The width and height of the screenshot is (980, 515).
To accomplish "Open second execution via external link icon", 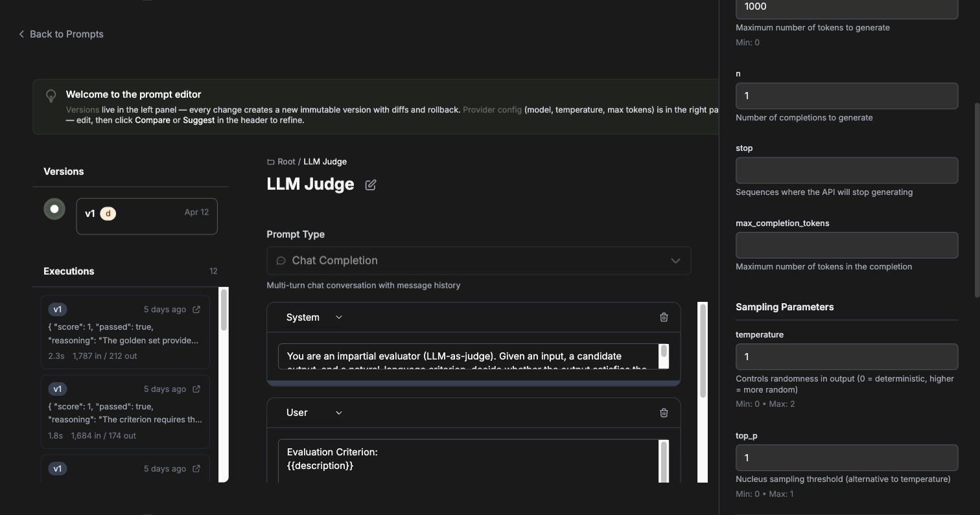I will pos(196,389).
